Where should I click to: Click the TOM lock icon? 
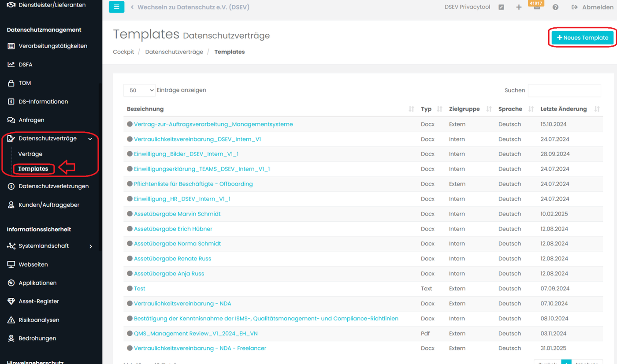point(11,83)
